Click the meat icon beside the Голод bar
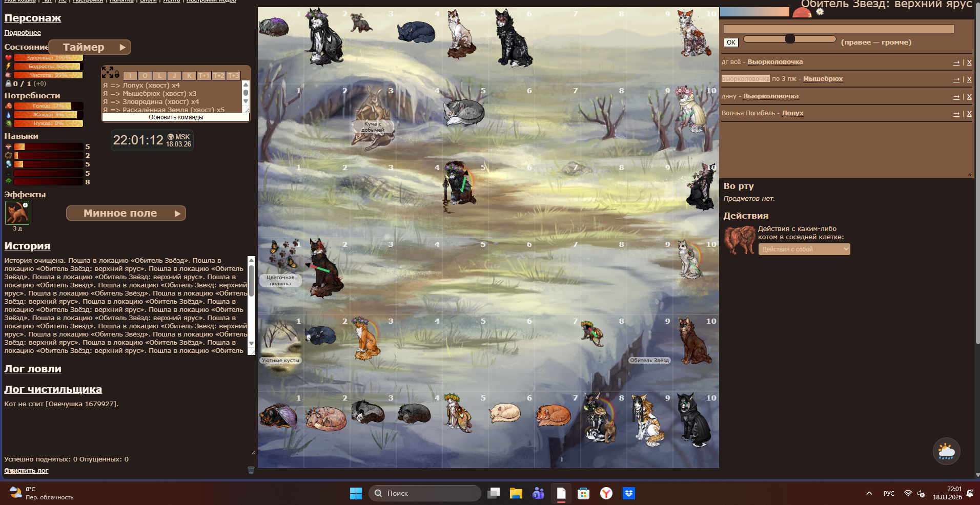 tap(8, 106)
